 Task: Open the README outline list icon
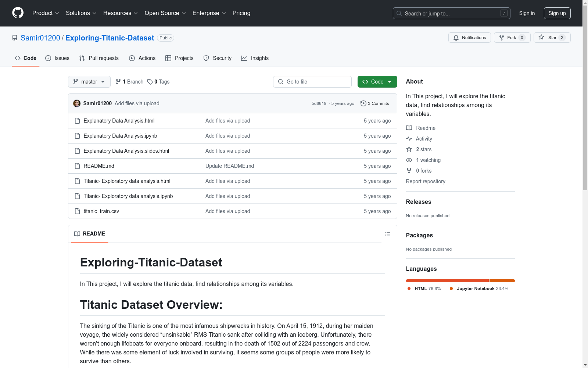387,234
